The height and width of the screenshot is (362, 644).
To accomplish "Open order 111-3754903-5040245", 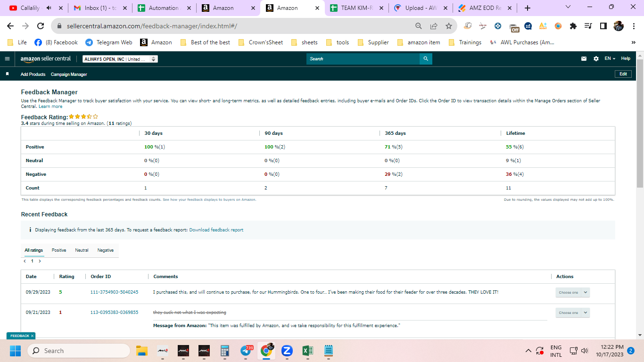I will tap(115, 292).
